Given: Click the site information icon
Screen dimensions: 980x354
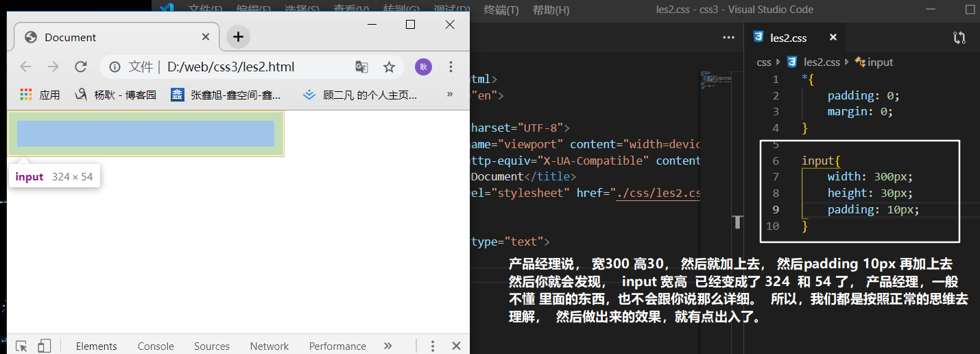Looking at the screenshot, I should 115,67.
